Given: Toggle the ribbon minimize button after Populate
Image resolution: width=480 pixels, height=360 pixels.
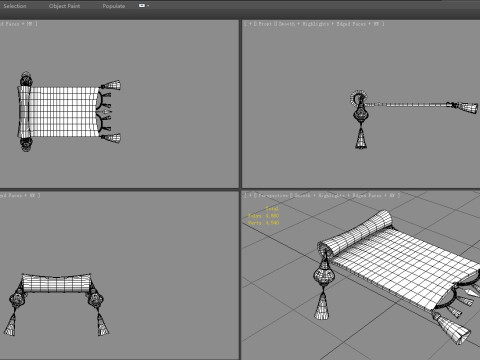Looking at the screenshot, I should tap(142, 6).
